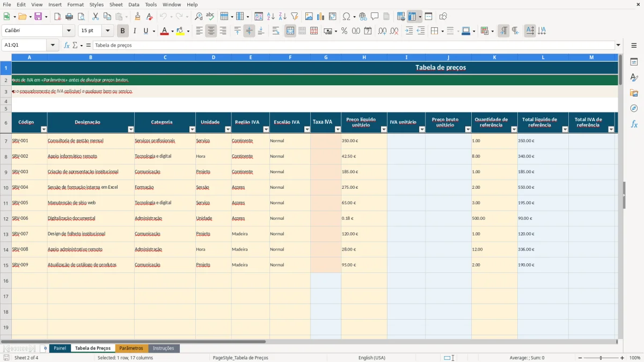Click the row 7 header
The image size is (644, 362).
pyautogui.click(x=5, y=141)
